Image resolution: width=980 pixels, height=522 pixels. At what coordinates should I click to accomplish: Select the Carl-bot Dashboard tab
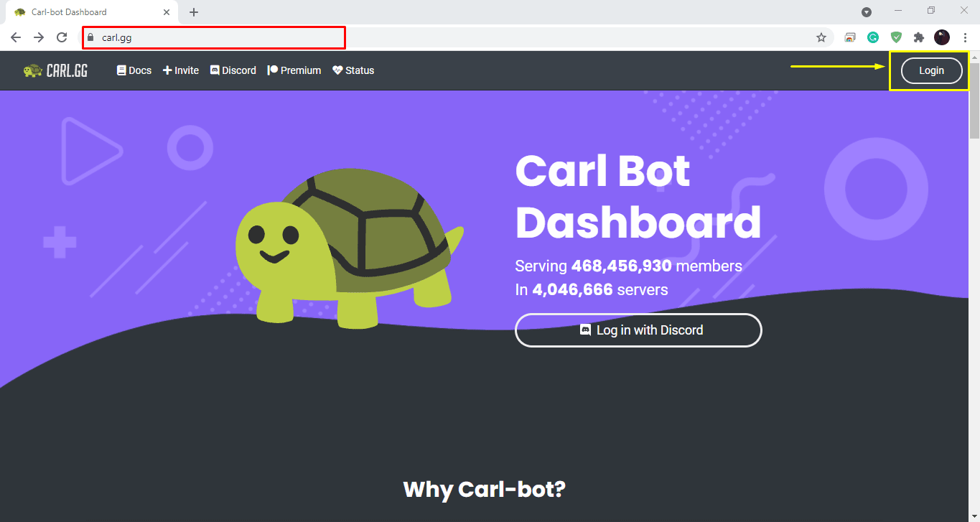click(86, 12)
